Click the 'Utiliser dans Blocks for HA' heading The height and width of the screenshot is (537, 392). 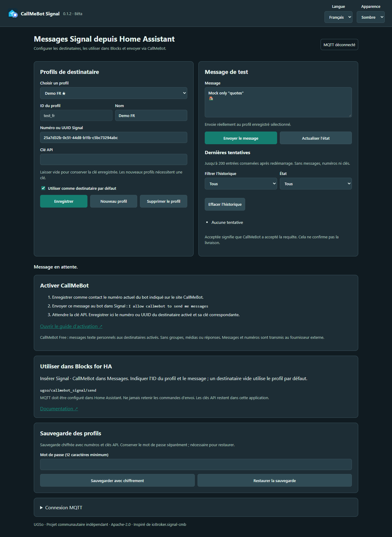click(76, 366)
